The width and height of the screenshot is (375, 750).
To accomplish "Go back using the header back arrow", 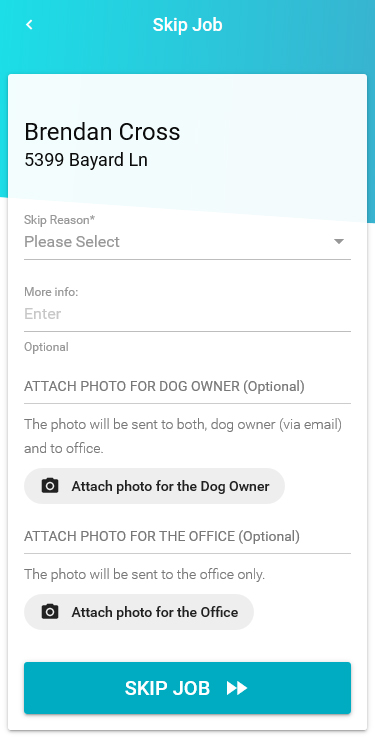I will [29, 24].
